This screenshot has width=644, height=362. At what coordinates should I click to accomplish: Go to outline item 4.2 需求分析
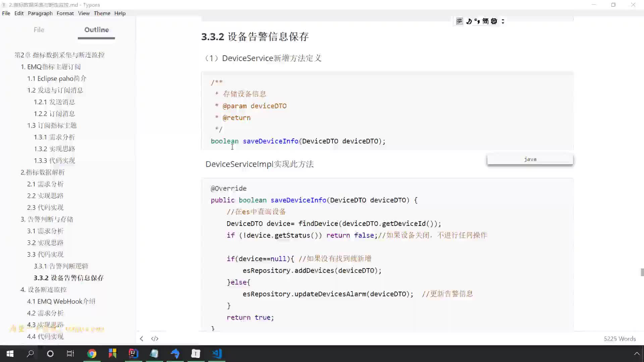pos(45,313)
